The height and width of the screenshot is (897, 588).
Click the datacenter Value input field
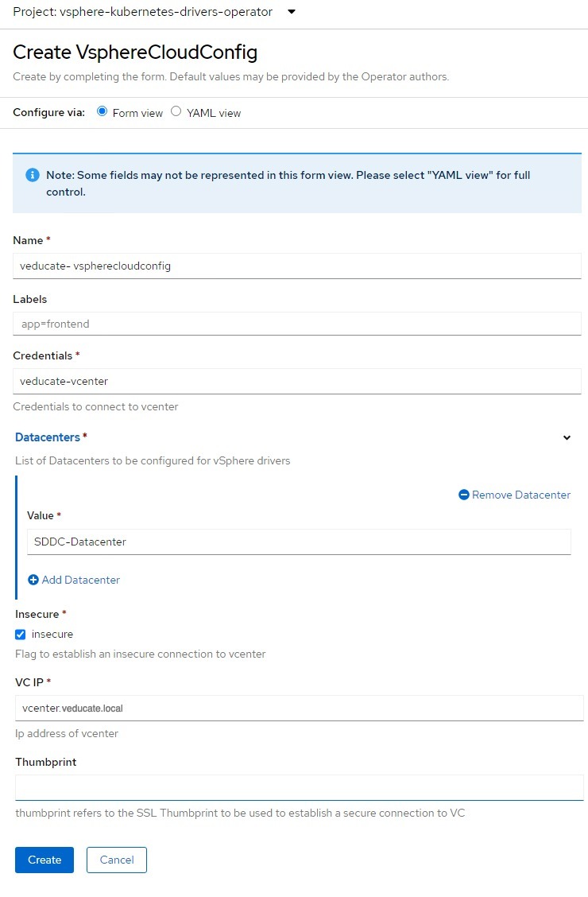(299, 542)
